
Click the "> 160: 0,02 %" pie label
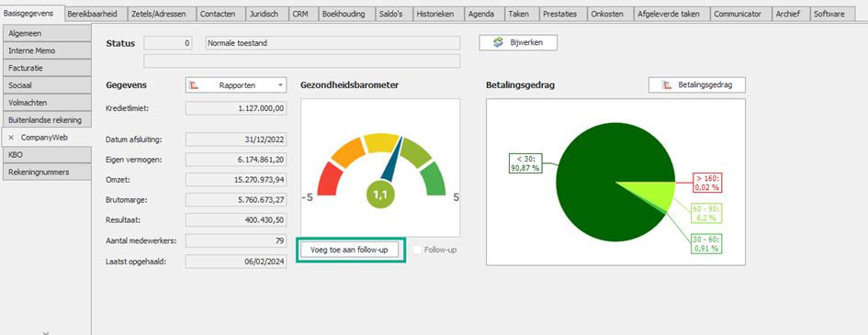708,183
